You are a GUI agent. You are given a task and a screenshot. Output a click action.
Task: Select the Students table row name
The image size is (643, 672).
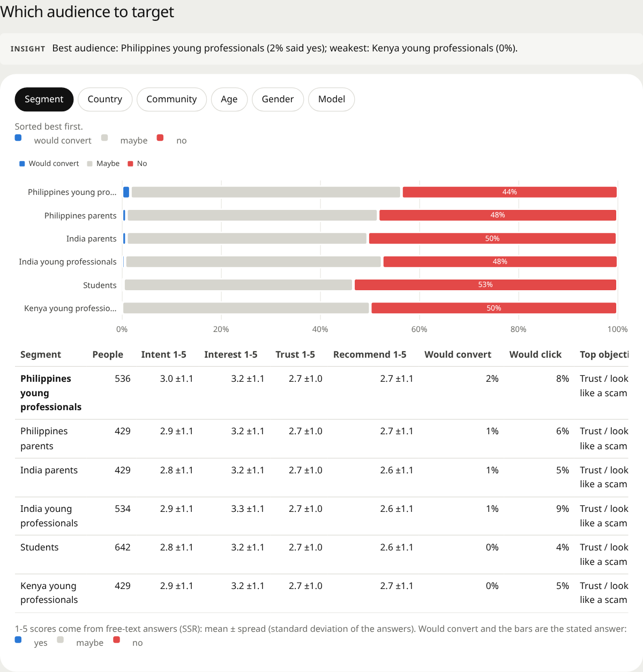(39, 547)
